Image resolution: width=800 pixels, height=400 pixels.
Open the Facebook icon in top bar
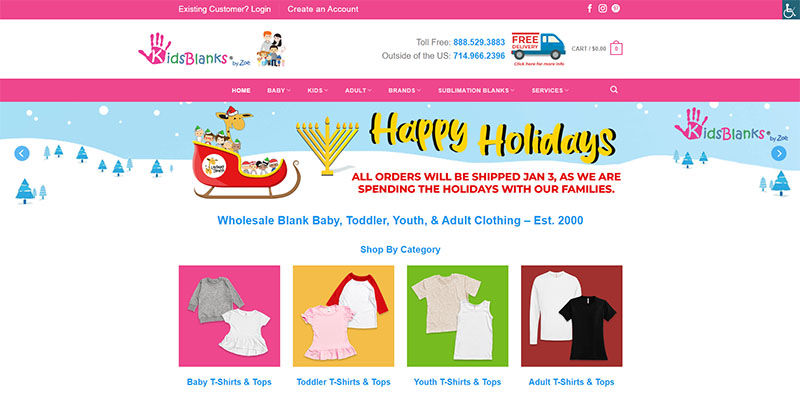point(590,9)
